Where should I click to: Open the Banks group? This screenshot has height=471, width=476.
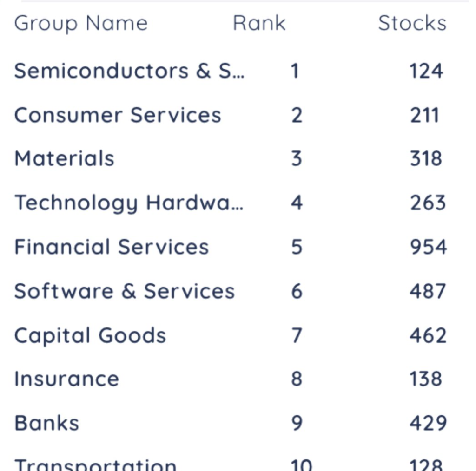tap(46, 423)
